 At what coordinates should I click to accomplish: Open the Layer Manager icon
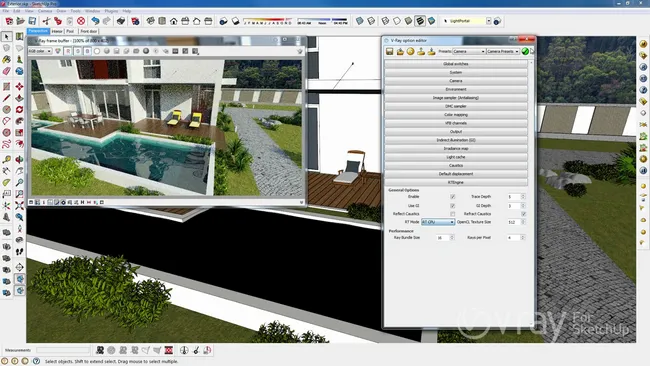[x=497, y=21]
